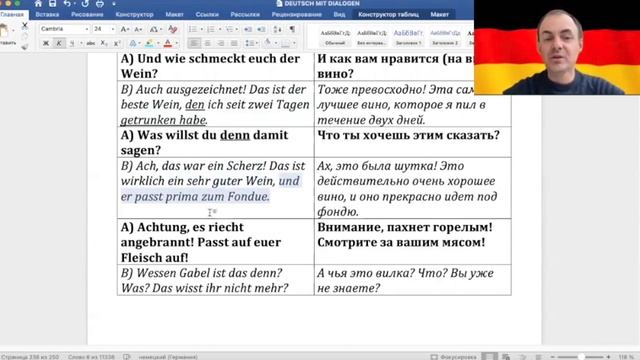Increase paragraph indent
This screenshot has height=360, width=640.
[261, 29]
